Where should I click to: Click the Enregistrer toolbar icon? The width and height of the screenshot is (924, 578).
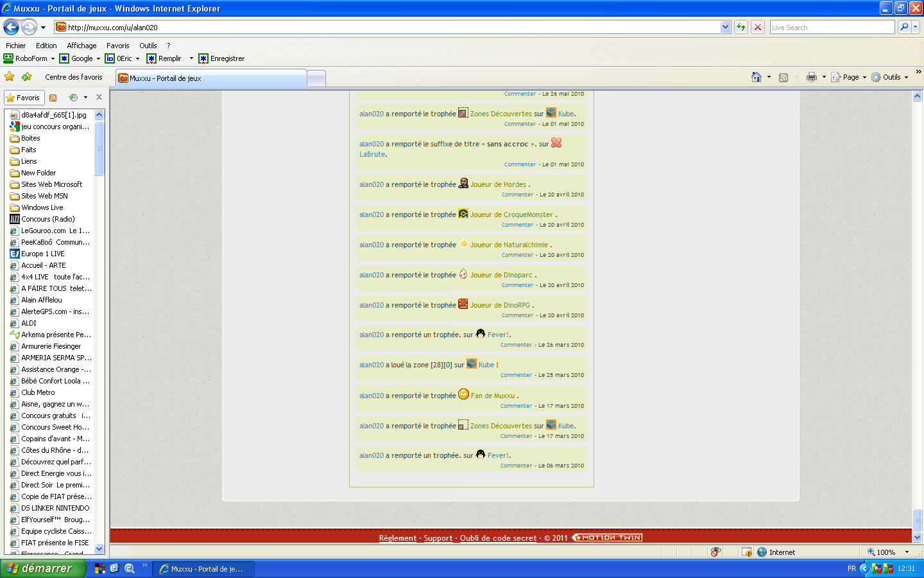coord(203,58)
